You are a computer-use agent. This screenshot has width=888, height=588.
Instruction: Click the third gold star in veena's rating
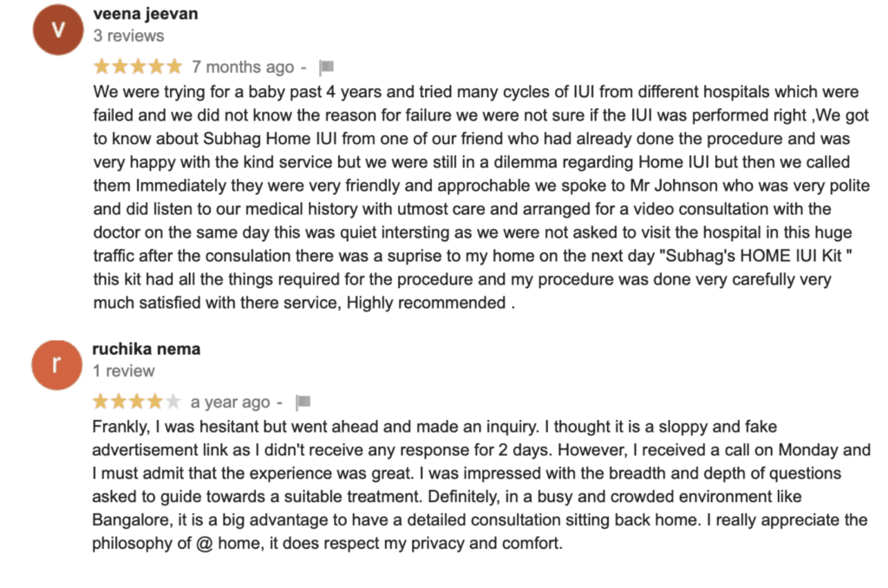coord(138,66)
